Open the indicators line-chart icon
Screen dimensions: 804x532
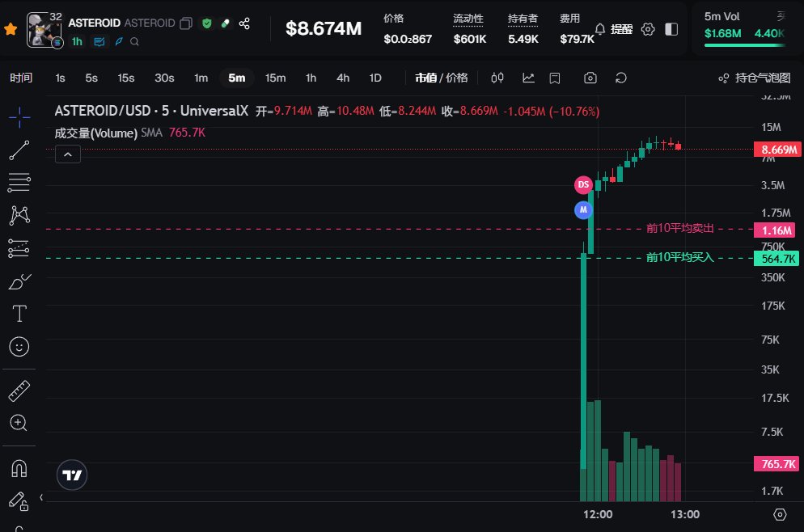(528, 78)
